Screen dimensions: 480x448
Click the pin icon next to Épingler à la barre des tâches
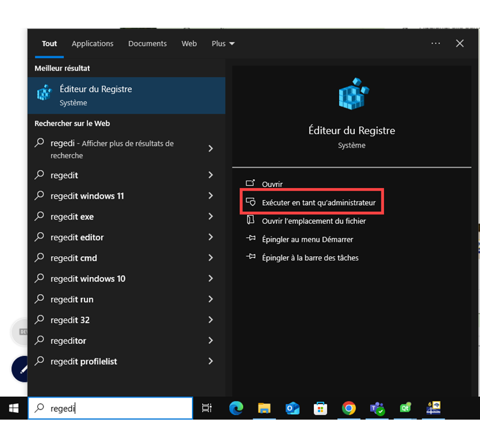(x=251, y=256)
